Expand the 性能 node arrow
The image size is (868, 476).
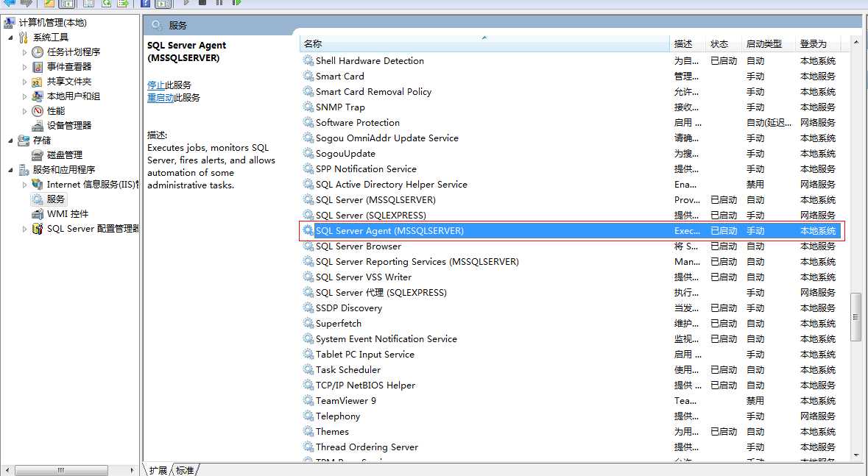point(24,111)
